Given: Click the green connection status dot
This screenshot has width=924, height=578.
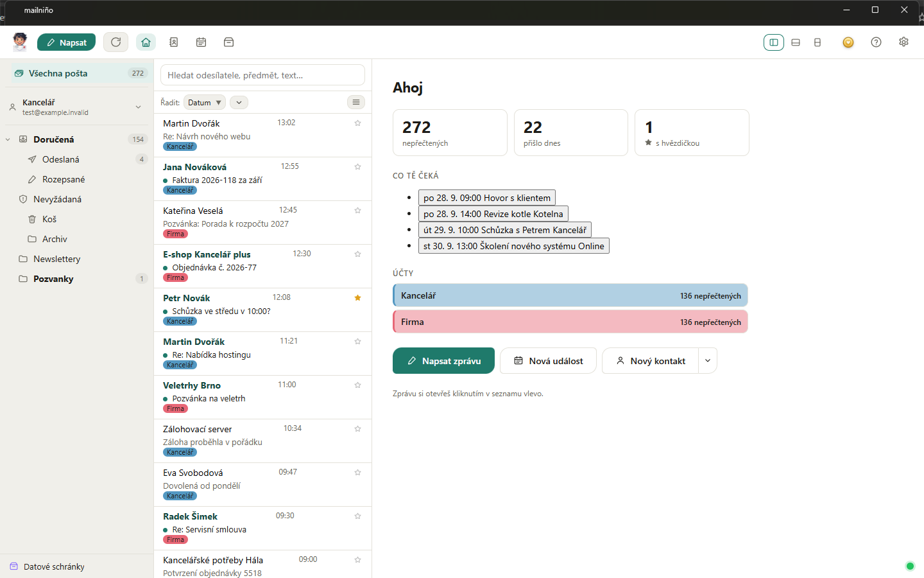Looking at the screenshot, I should [x=909, y=566].
